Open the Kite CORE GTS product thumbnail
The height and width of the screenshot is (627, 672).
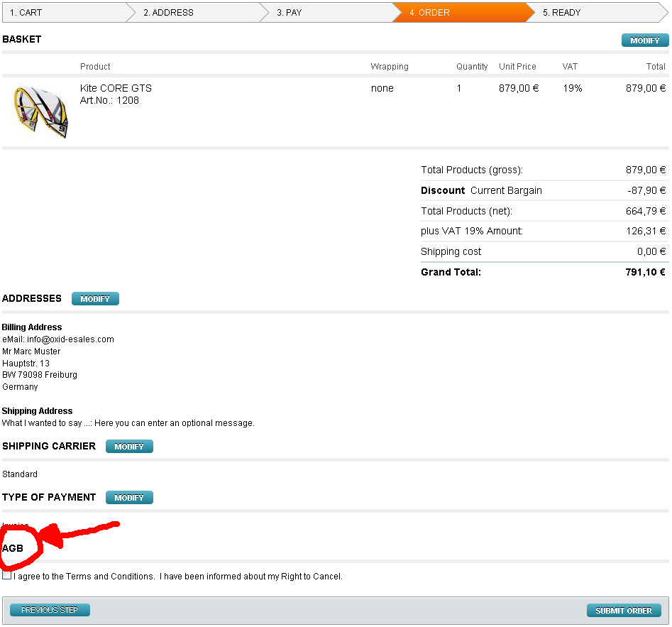(41, 111)
